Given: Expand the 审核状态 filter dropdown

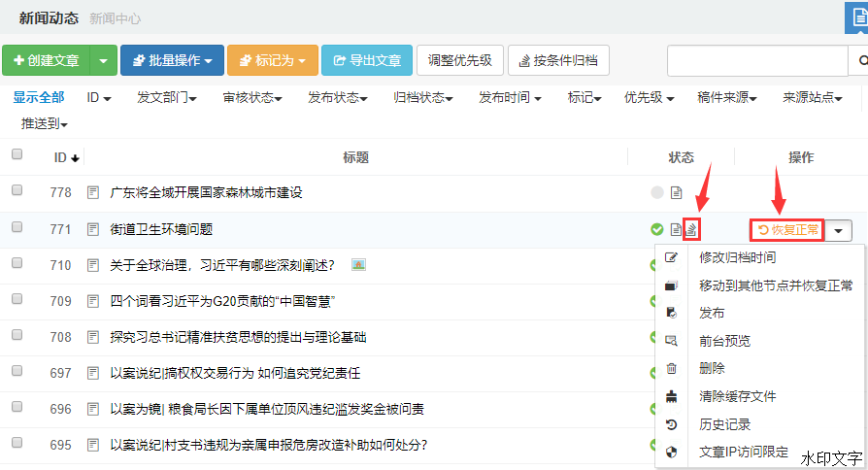Looking at the screenshot, I should point(251,97).
